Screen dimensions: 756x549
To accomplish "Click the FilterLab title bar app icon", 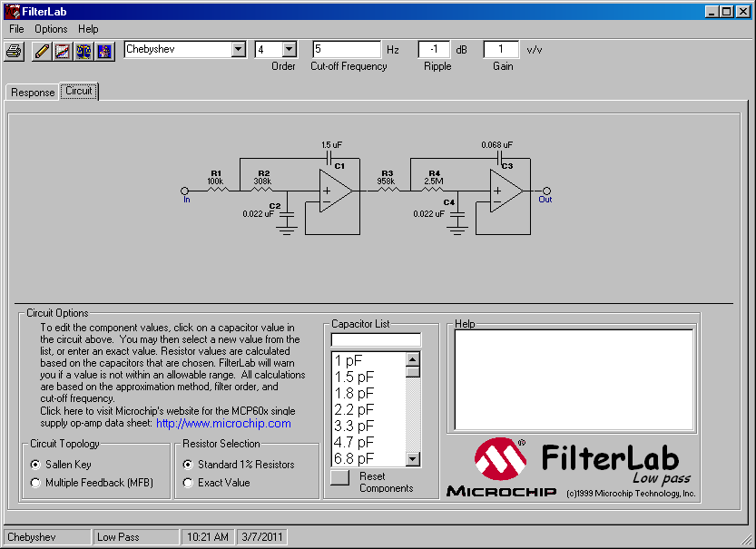I will [x=12, y=11].
